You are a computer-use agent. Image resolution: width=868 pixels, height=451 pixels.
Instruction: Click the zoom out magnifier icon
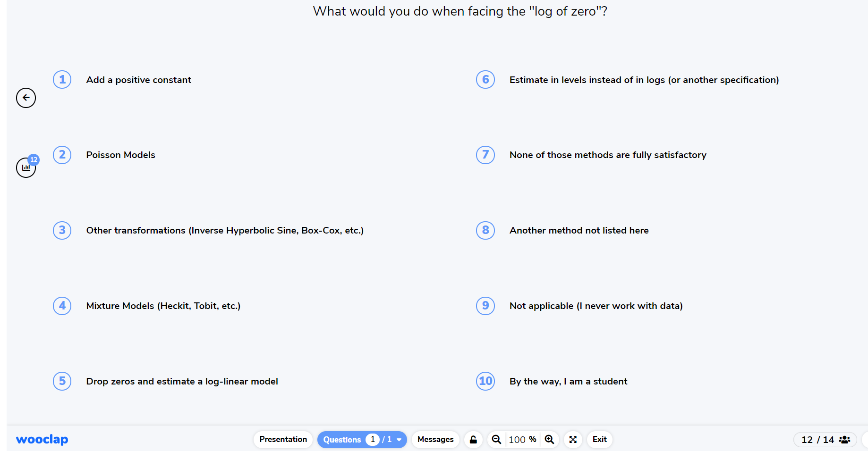pos(496,440)
